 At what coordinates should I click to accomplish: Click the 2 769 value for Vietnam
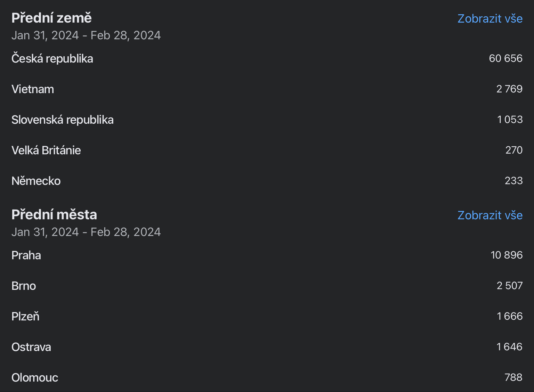(509, 89)
